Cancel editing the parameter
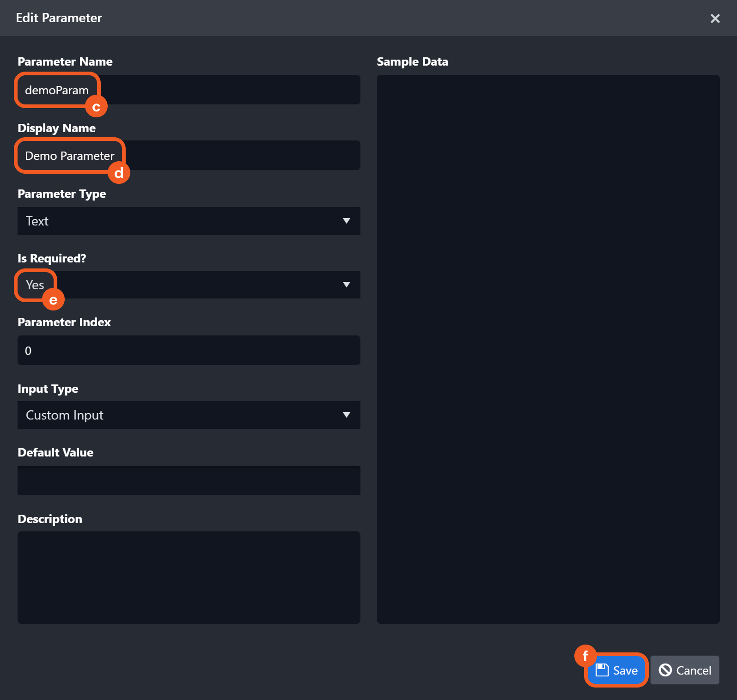 point(684,670)
